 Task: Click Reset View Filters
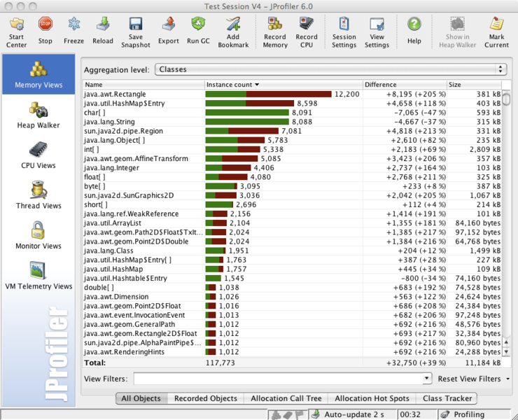469,379
